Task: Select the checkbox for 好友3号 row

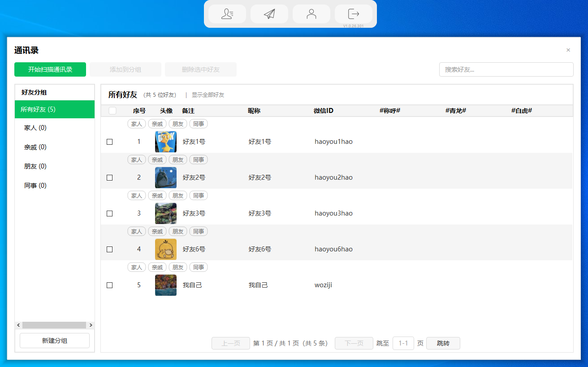Action: [x=110, y=213]
